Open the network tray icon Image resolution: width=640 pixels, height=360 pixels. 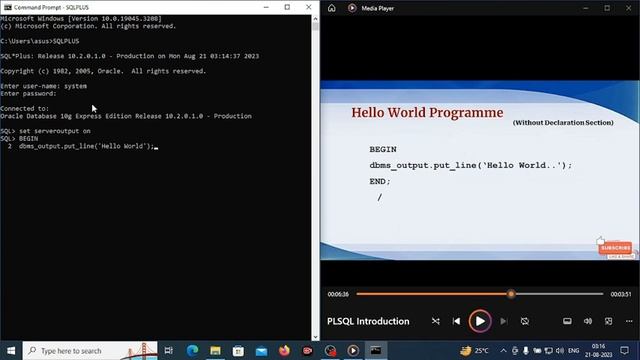click(x=549, y=351)
